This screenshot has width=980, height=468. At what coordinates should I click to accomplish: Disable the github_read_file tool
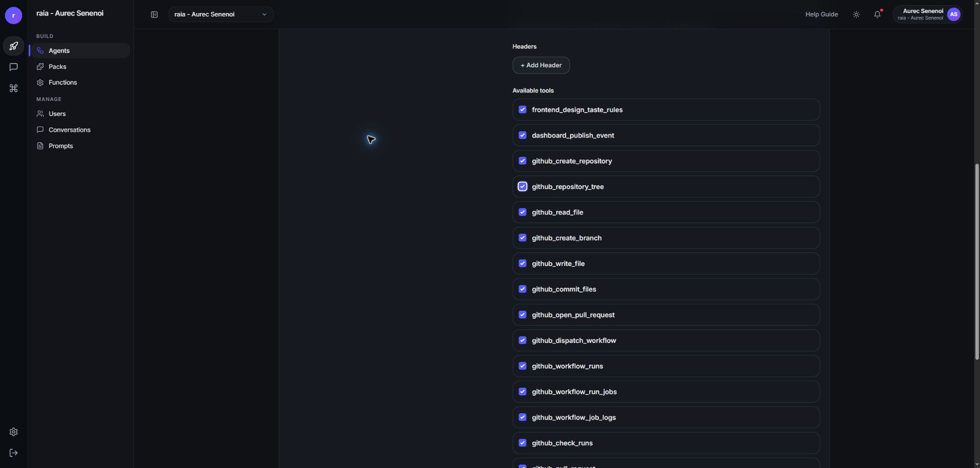click(523, 212)
